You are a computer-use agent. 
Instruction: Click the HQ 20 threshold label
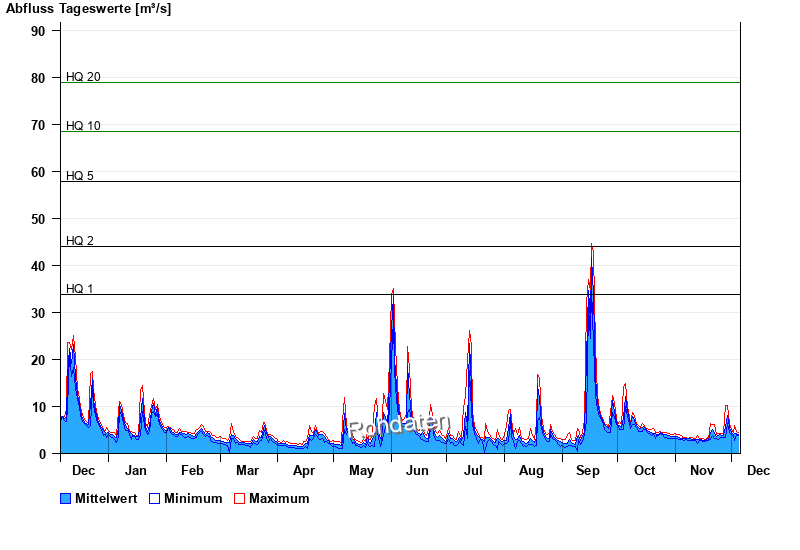tap(83, 77)
